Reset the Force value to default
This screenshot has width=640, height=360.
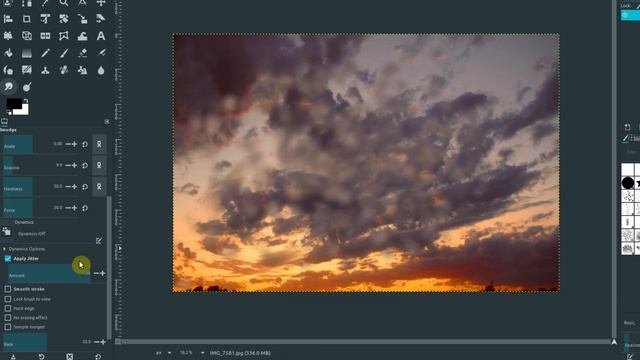(85, 208)
